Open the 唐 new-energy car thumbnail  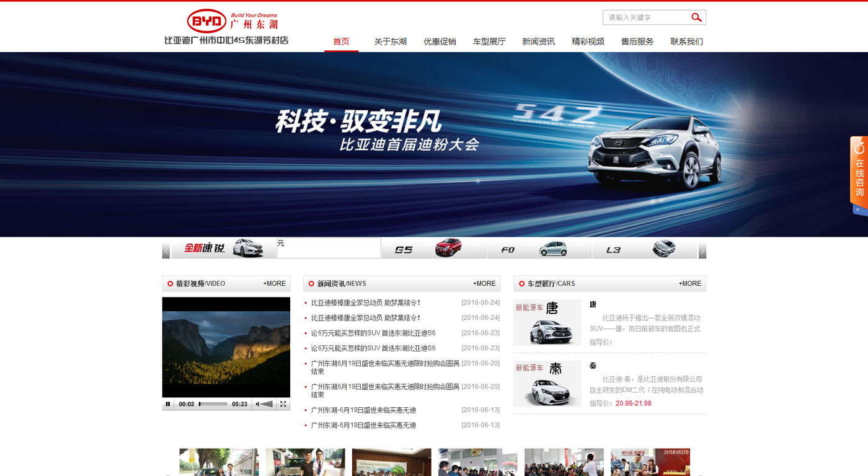tap(547, 323)
